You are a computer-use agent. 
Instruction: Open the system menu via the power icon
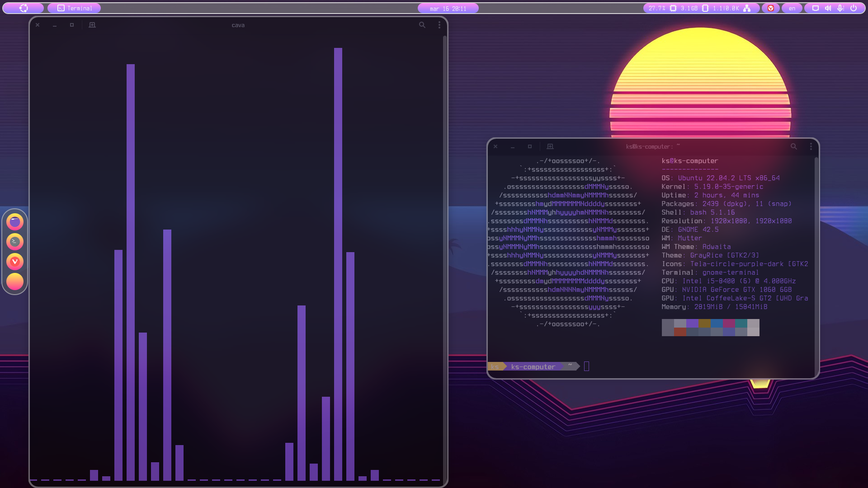(x=854, y=8)
